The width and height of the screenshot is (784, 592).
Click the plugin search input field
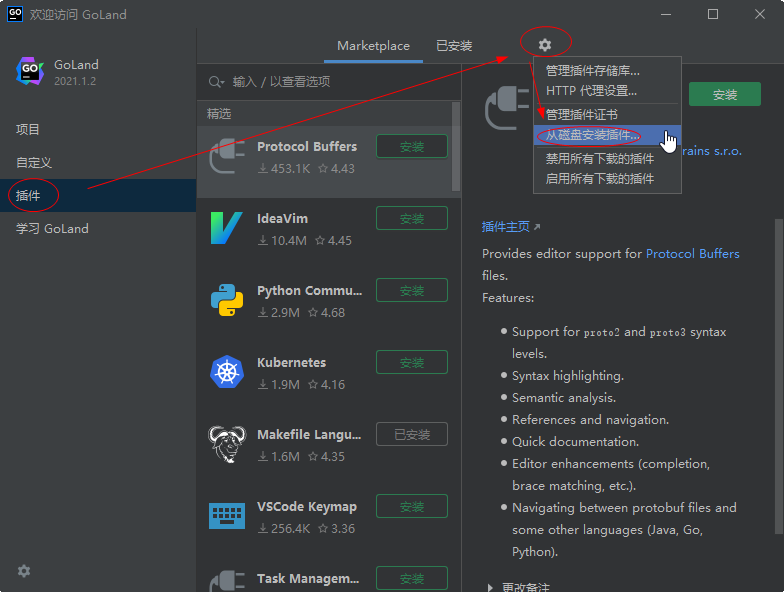point(330,82)
